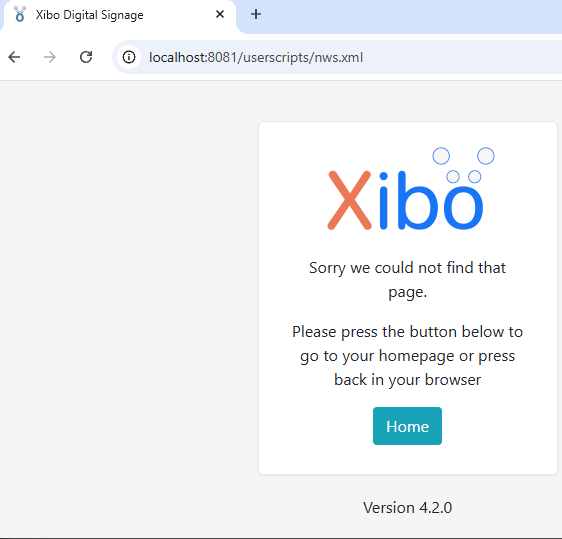Click empty tab strip beside new tab button
Screen dimensions: 562x539
[x=412, y=16]
